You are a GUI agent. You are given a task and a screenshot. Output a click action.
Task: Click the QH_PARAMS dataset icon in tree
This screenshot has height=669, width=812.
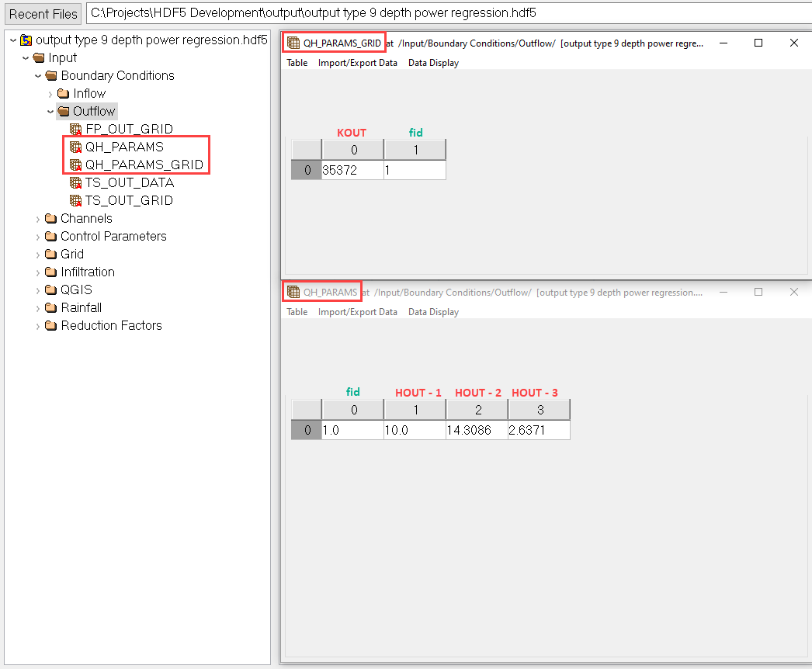pos(75,147)
